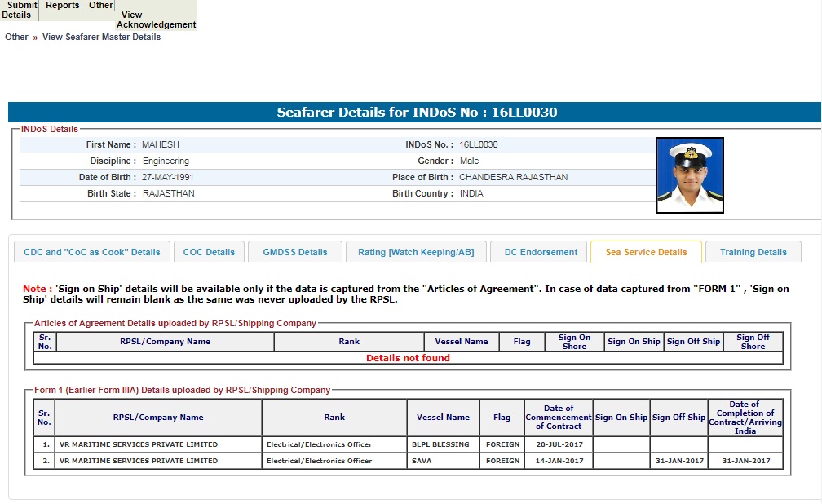Open the Other menu in top bar

tap(100, 6)
